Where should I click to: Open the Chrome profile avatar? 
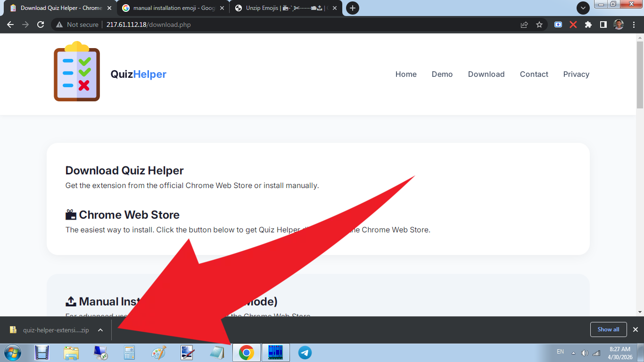click(619, 25)
